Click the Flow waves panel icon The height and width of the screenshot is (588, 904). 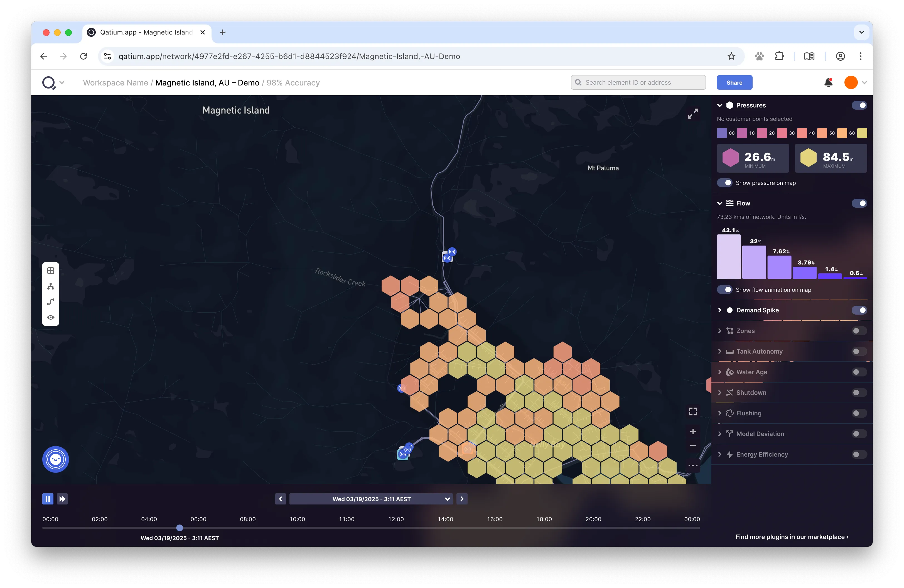(x=730, y=203)
